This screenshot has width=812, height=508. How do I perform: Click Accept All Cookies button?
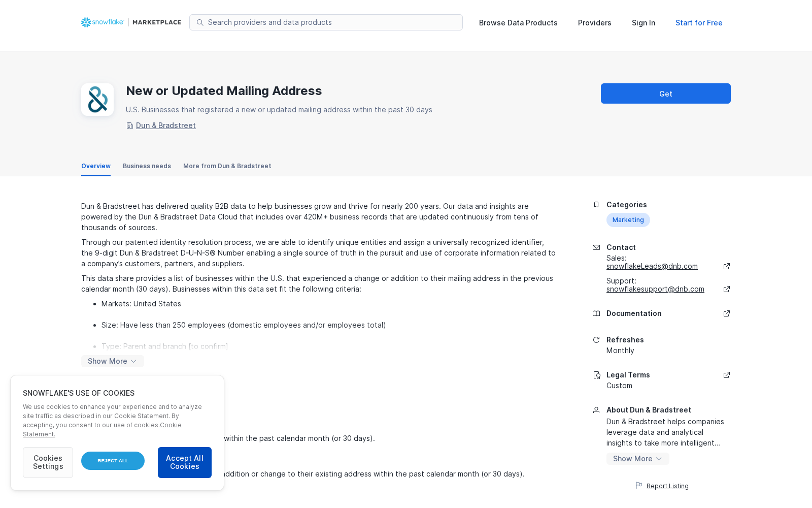[x=185, y=462]
